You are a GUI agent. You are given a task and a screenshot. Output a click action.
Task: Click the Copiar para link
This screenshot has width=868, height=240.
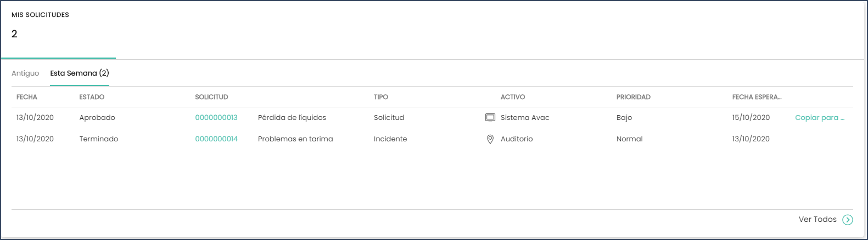point(820,118)
